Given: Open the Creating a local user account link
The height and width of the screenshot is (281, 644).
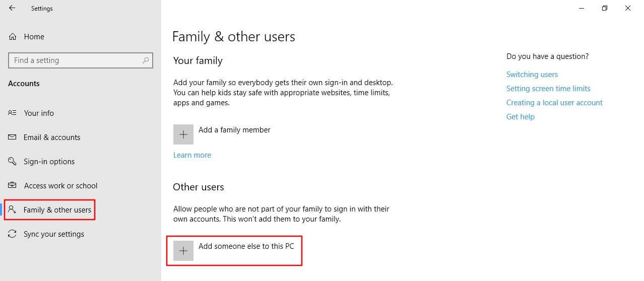Looking at the screenshot, I should pos(554,103).
